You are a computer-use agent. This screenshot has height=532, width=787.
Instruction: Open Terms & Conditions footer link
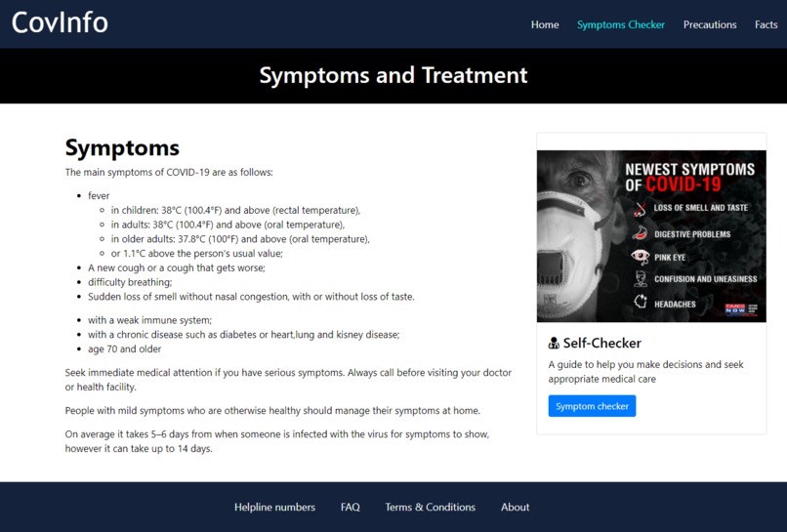click(430, 507)
